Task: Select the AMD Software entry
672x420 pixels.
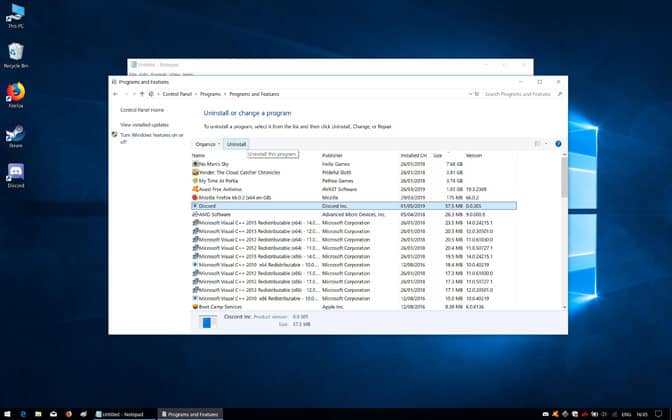Action: pos(354,214)
